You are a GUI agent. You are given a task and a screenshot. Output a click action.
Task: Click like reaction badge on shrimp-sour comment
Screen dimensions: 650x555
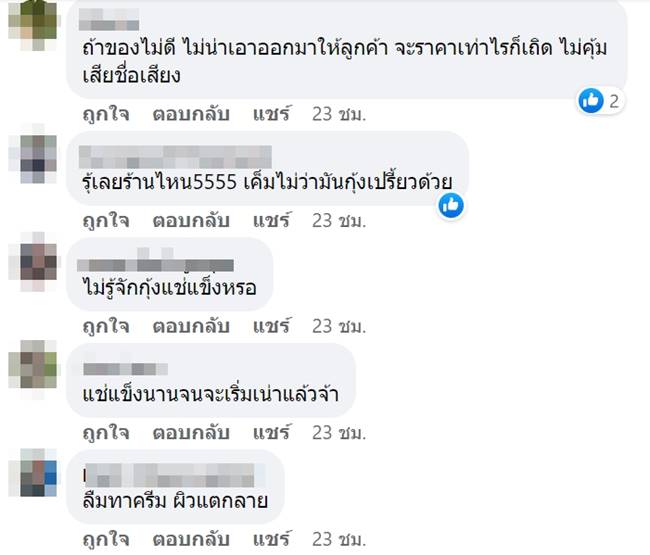[451, 205]
